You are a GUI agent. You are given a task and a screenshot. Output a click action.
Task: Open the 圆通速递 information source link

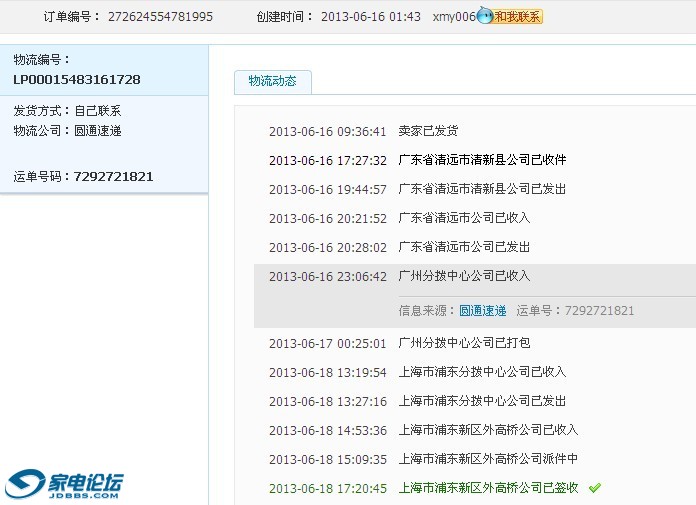[482, 311]
